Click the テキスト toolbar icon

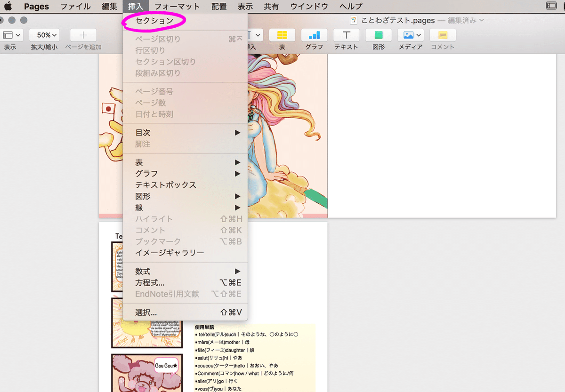pyautogui.click(x=346, y=35)
